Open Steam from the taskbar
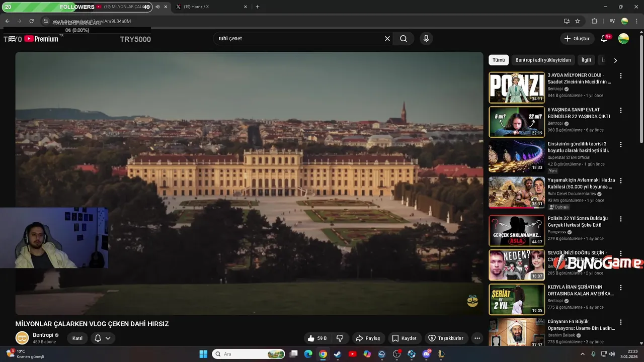 [x=338, y=354]
